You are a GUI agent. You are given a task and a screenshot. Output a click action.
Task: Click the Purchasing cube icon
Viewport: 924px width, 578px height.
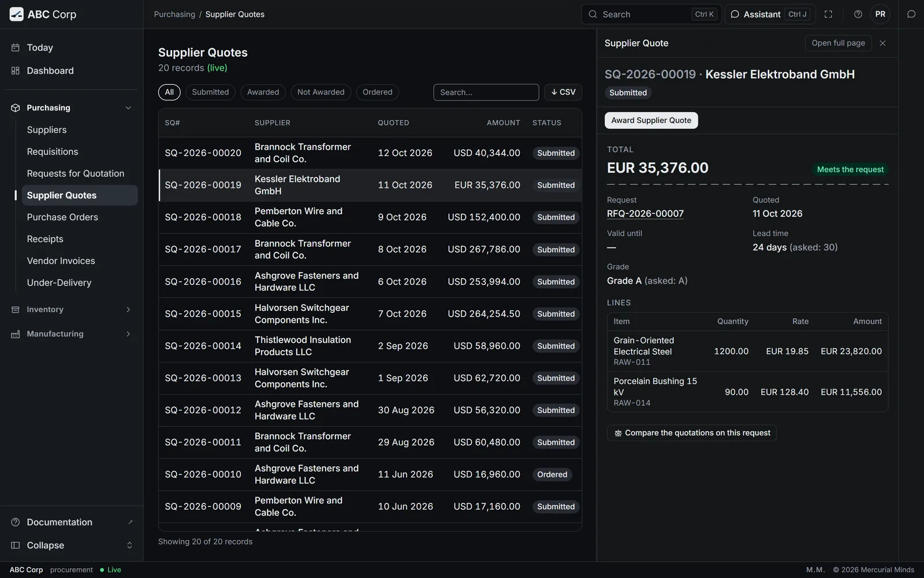16,108
